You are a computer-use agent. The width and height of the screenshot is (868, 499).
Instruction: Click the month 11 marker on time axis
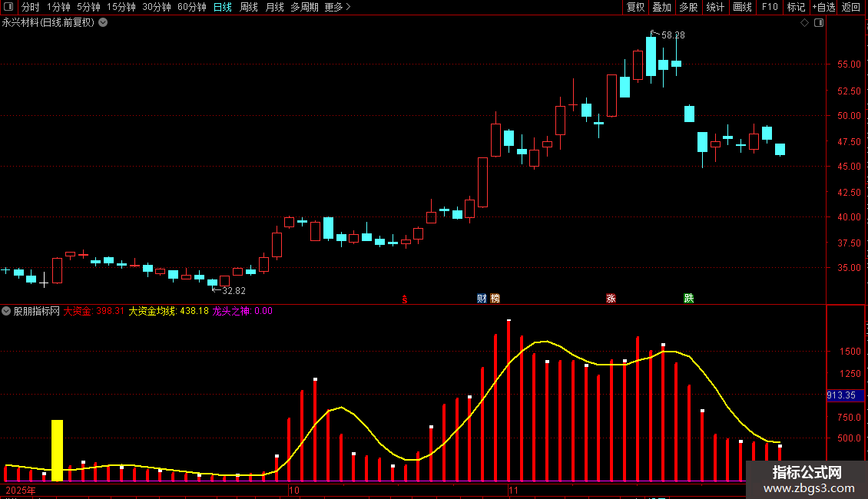click(x=513, y=490)
